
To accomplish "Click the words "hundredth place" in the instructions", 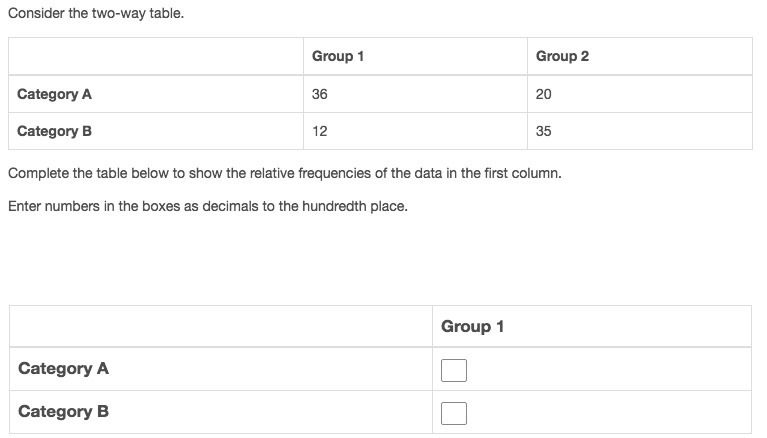I will (x=357, y=207).
